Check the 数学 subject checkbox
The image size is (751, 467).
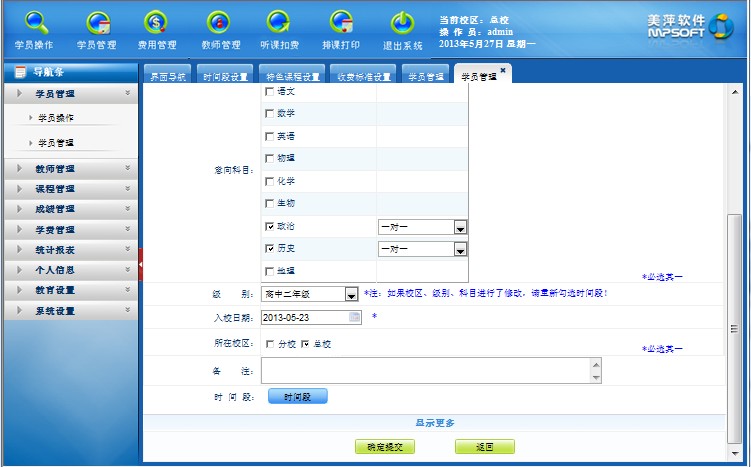(269, 114)
